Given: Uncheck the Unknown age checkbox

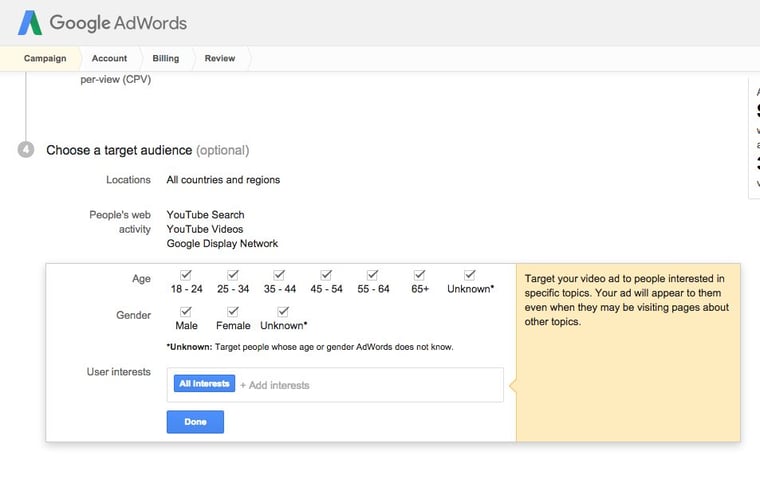Looking at the screenshot, I should coord(470,275).
